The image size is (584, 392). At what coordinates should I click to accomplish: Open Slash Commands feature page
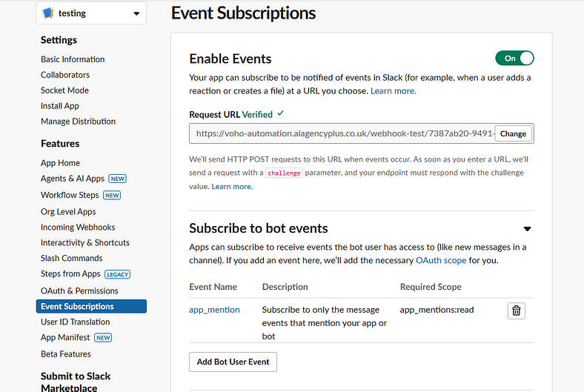coord(71,258)
